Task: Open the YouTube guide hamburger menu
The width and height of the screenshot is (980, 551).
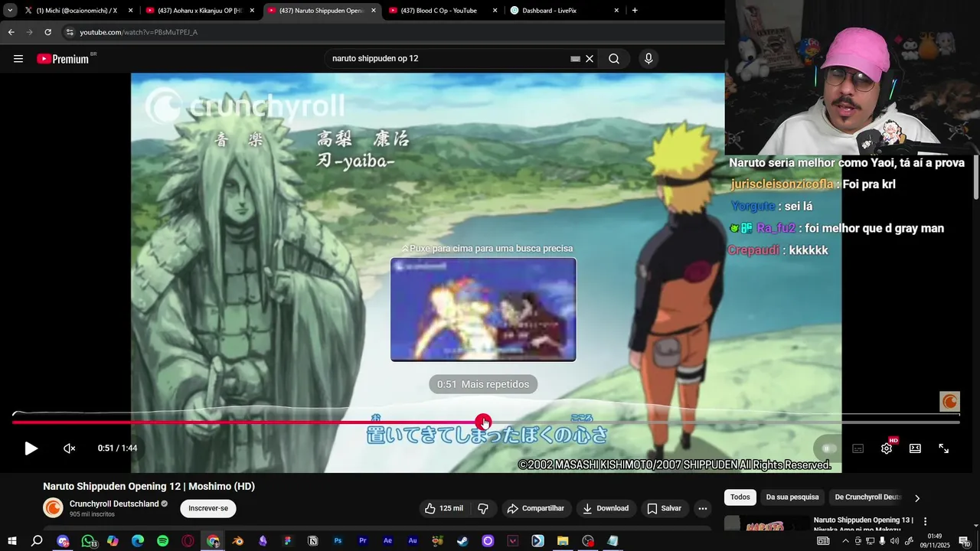Action: (x=18, y=59)
